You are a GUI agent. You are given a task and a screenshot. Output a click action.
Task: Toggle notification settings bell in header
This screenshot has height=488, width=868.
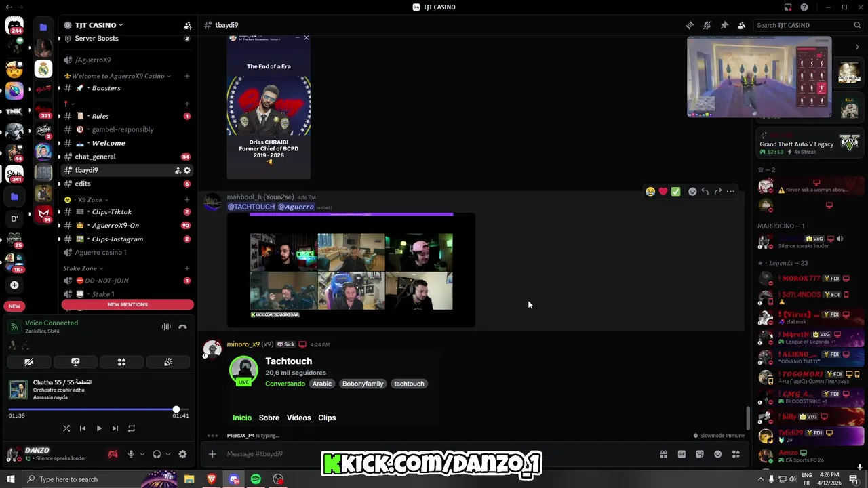coord(707,25)
